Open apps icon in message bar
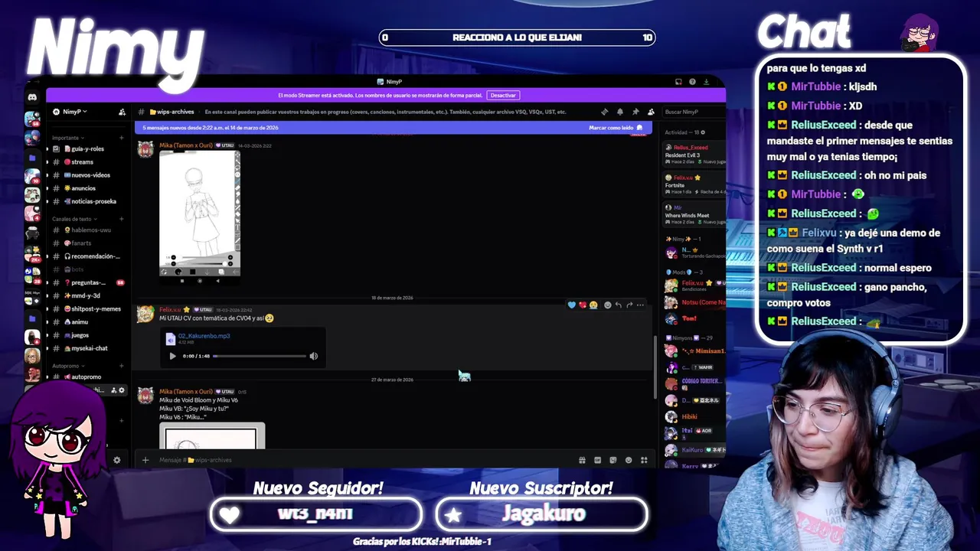The image size is (980, 551). coord(644,460)
